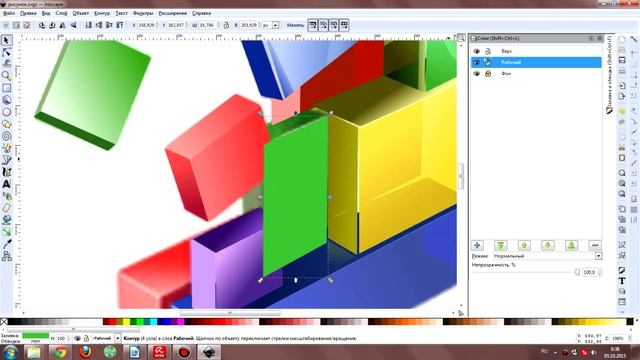Select the Node edit tool

pos(7,52)
